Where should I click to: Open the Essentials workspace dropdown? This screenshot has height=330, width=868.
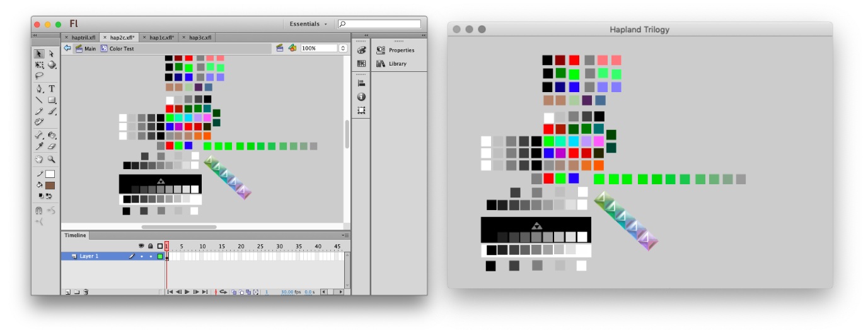(x=308, y=24)
